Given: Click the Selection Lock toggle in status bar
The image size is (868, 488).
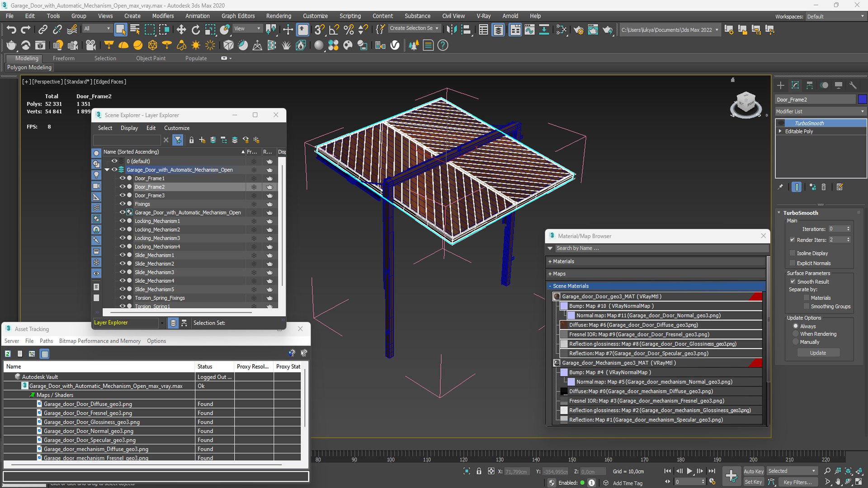Looking at the screenshot, I should 479,471.
